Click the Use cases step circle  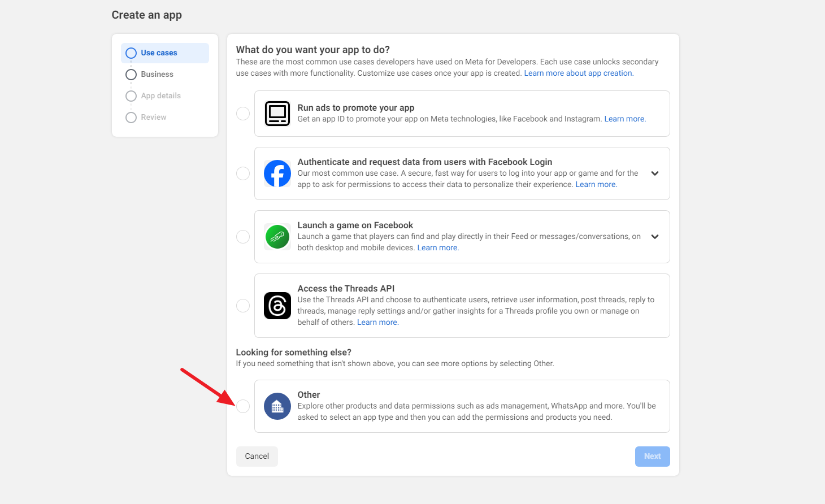pyautogui.click(x=131, y=53)
